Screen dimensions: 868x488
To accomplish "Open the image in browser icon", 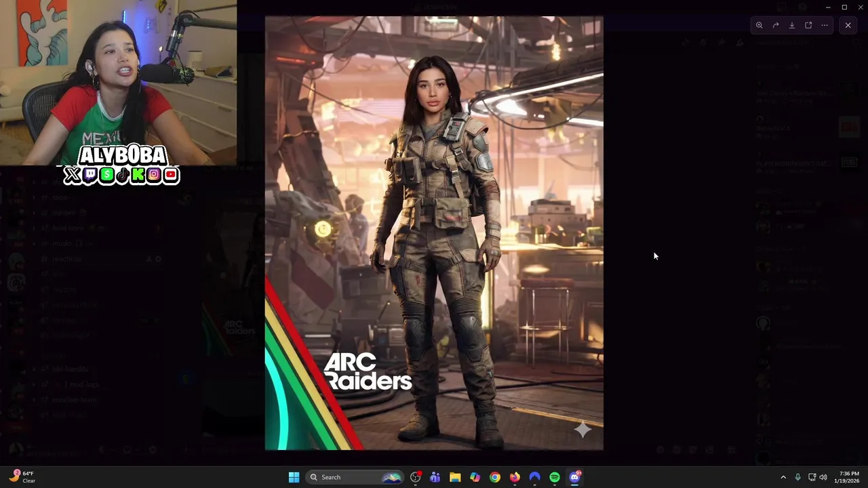I will click(x=808, y=25).
